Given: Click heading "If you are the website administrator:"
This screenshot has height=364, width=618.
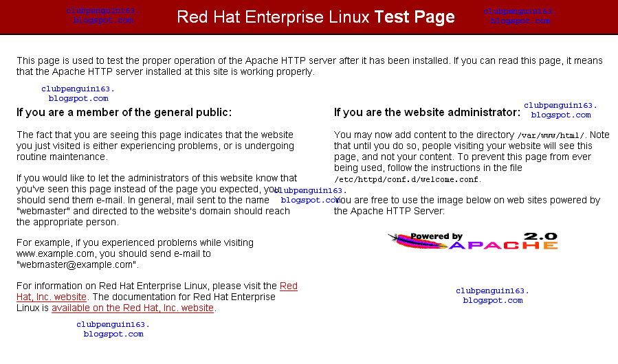Looking at the screenshot, I should (x=428, y=113).
